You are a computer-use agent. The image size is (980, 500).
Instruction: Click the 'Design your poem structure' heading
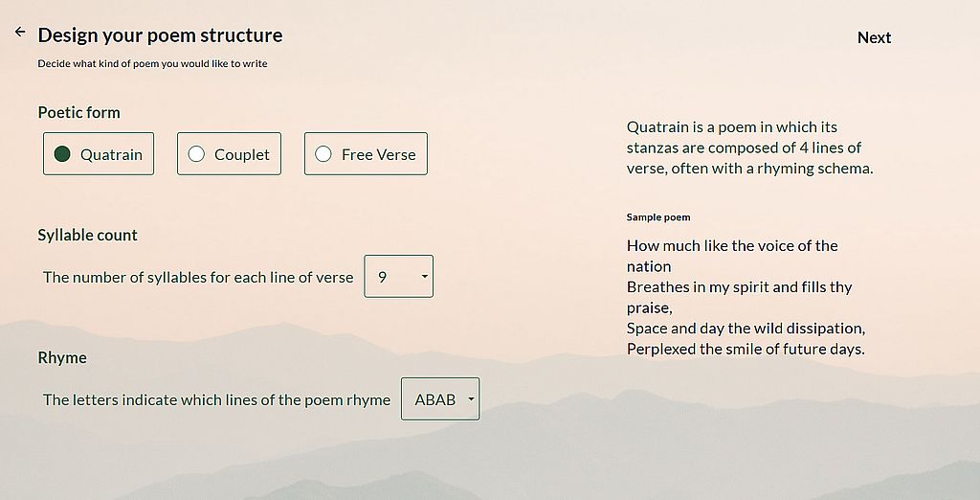(x=160, y=35)
